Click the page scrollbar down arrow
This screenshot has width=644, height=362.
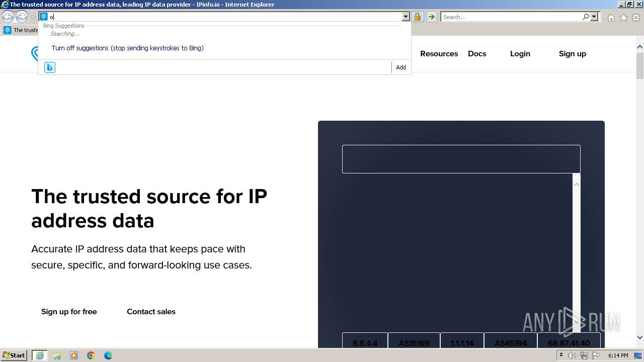[x=639, y=338]
